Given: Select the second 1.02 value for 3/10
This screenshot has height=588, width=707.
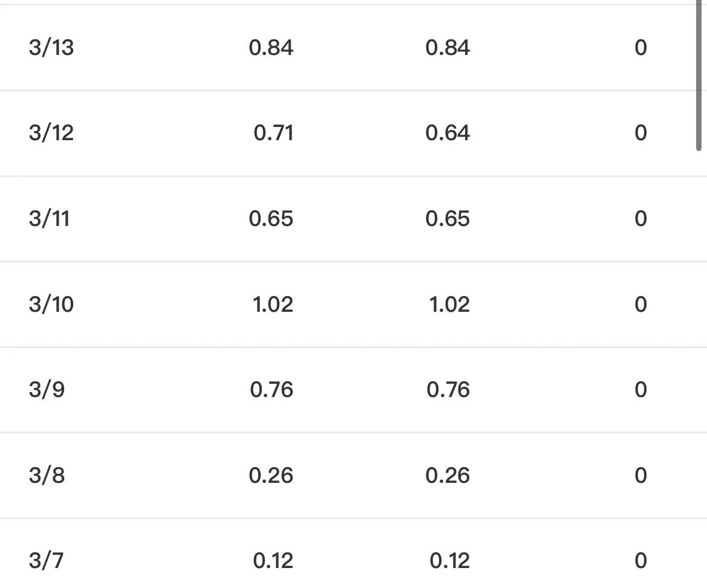Looking at the screenshot, I should (x=449, y=304).
